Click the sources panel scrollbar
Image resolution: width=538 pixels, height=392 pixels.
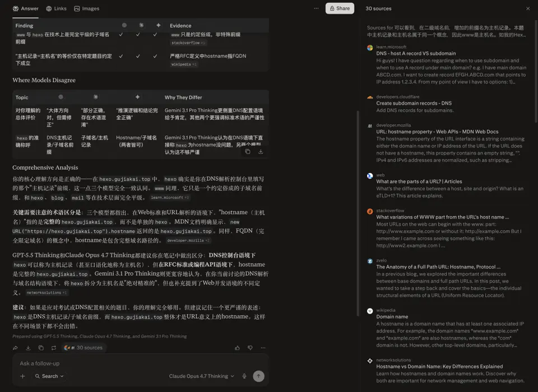(x=536, y=71)
